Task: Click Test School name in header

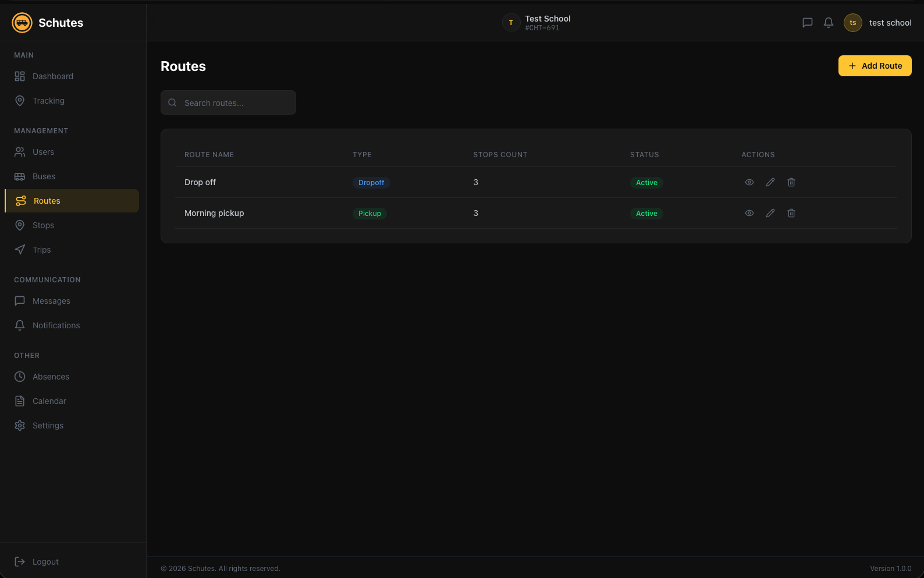Action: pos(548,19)
